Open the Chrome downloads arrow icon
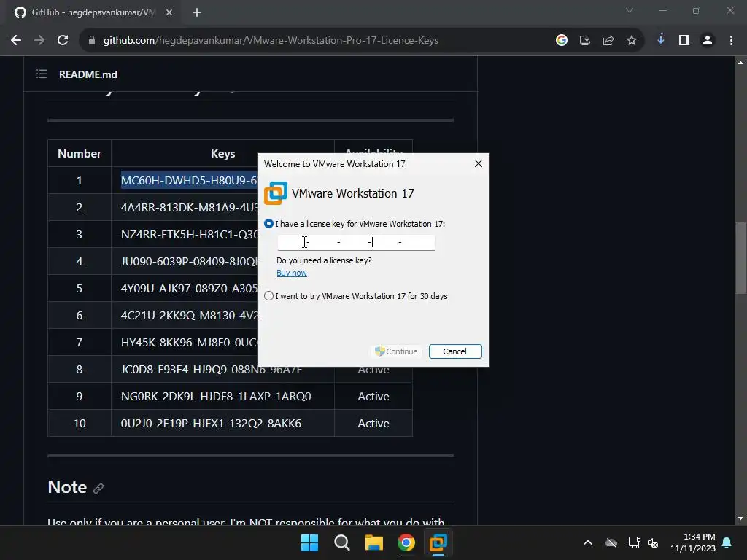This screenshot has width=747, height=560. [x=661, y=40]
